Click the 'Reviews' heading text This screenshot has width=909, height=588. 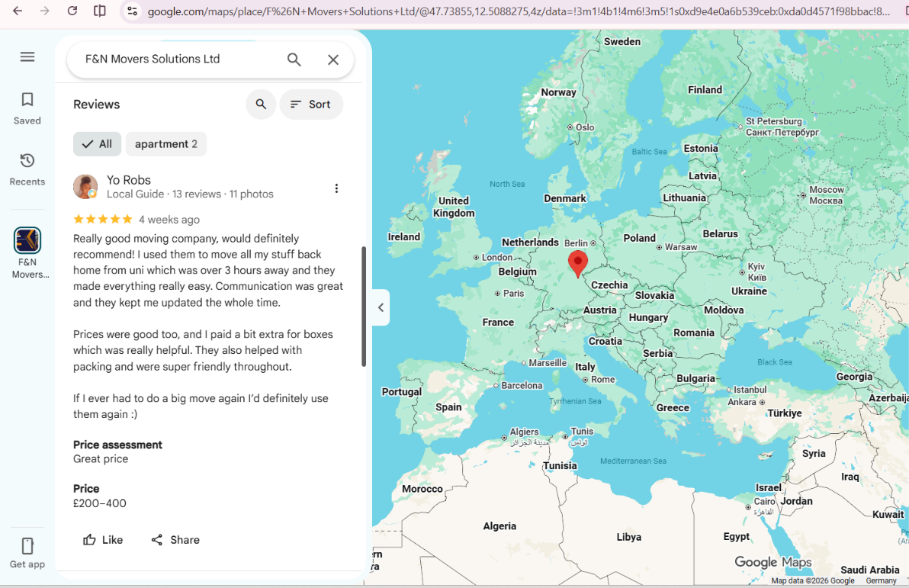point(96,104)
